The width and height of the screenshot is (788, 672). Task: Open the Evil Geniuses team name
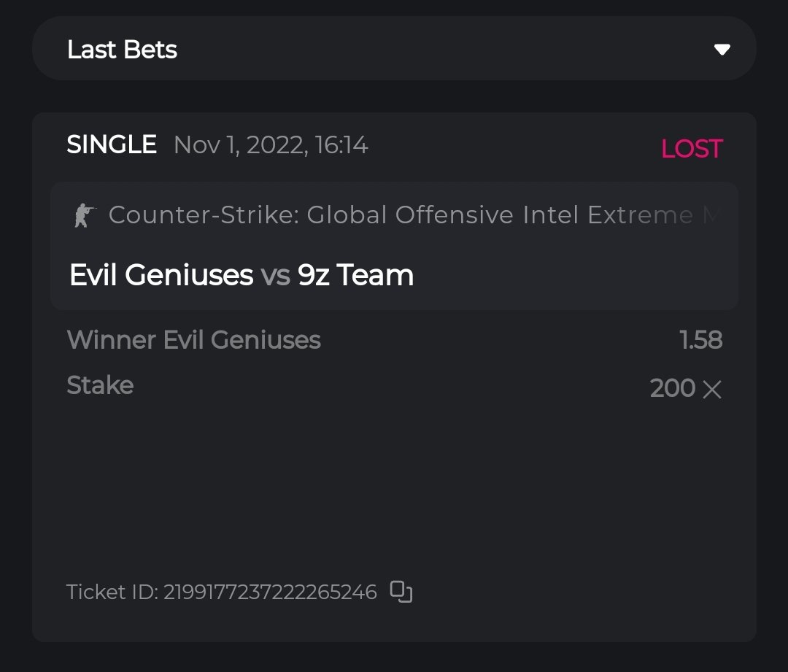coord(161,275)
